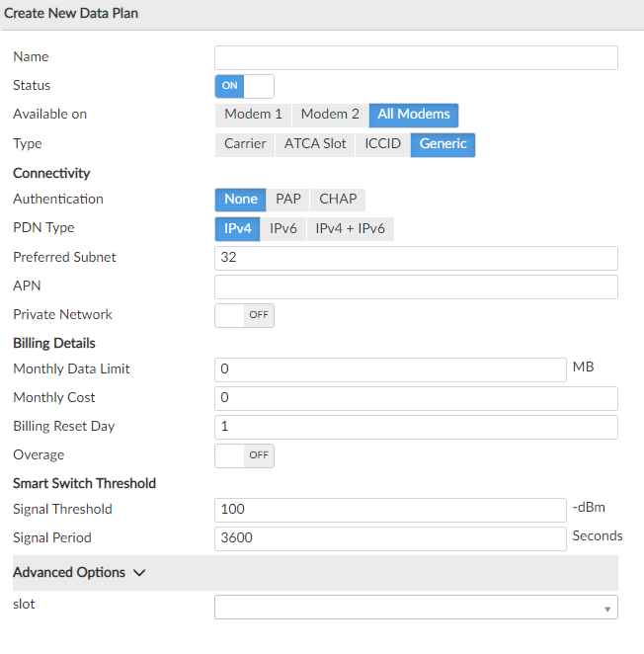Set Type to Carrier
This screenshot has width=644, height=654.
click(245, 144)
